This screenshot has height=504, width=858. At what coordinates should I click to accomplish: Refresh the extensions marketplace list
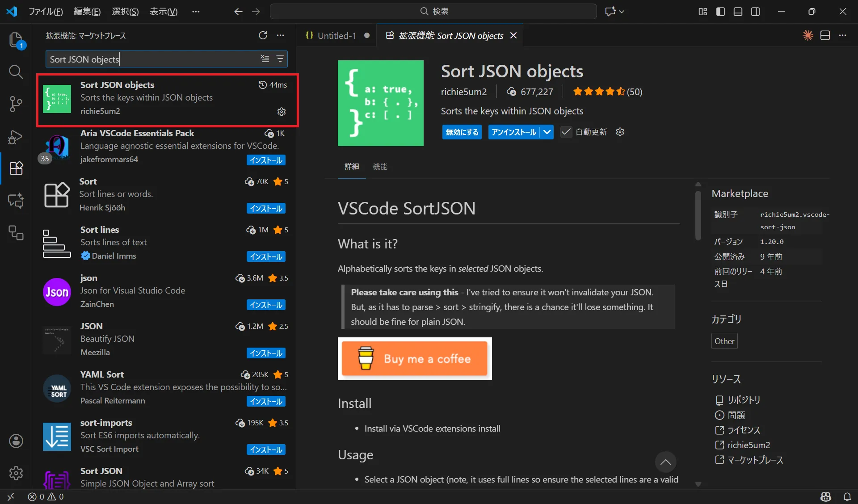[263, 35]
